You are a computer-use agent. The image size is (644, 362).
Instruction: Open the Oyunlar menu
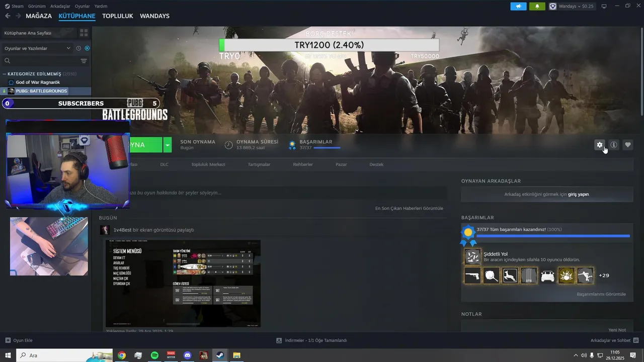click(x=83, y=6)
